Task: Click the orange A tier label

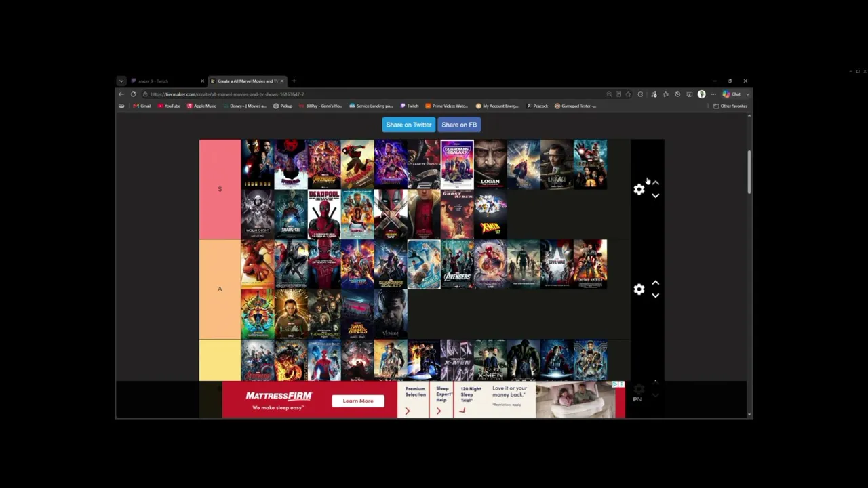Action: [220, 289]
